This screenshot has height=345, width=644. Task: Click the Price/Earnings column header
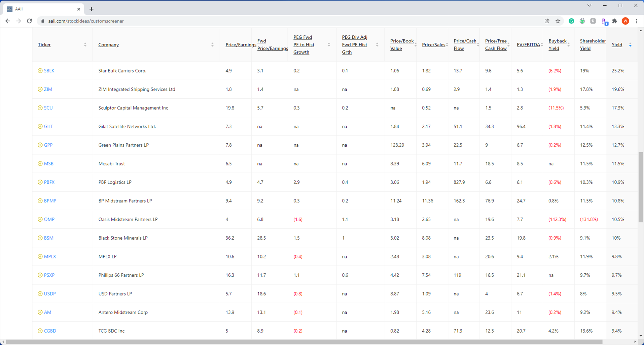tap(241, 45)
